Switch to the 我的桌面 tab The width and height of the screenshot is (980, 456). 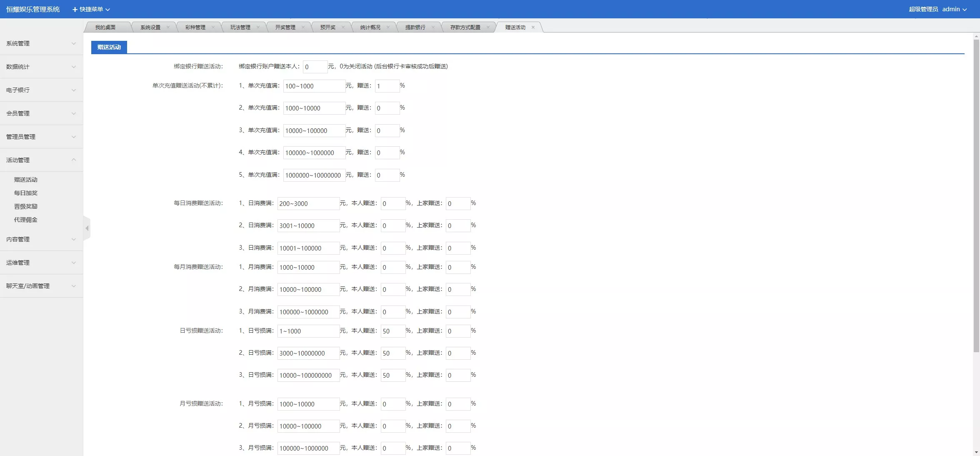(105, 28)
